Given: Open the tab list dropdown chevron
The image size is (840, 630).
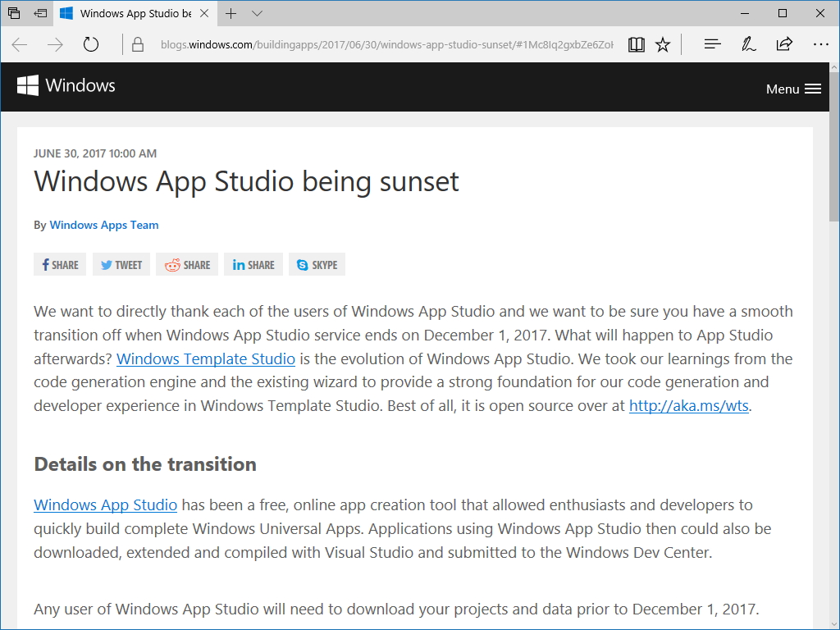Looking at the screenshot, I should coord(257,13).
